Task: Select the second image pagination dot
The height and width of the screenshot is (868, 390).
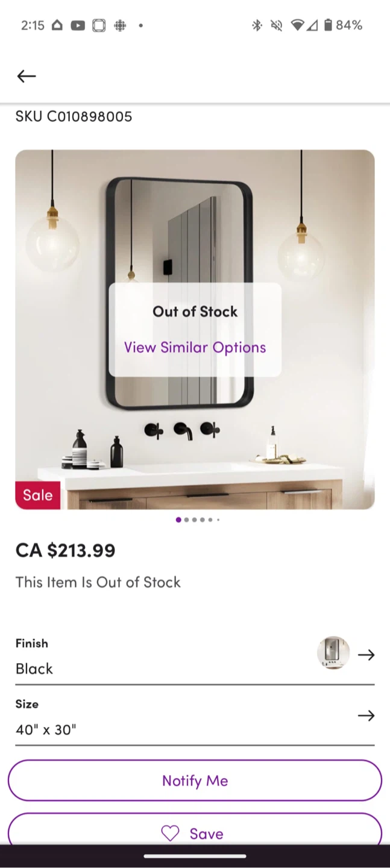Action: point(186,520)
